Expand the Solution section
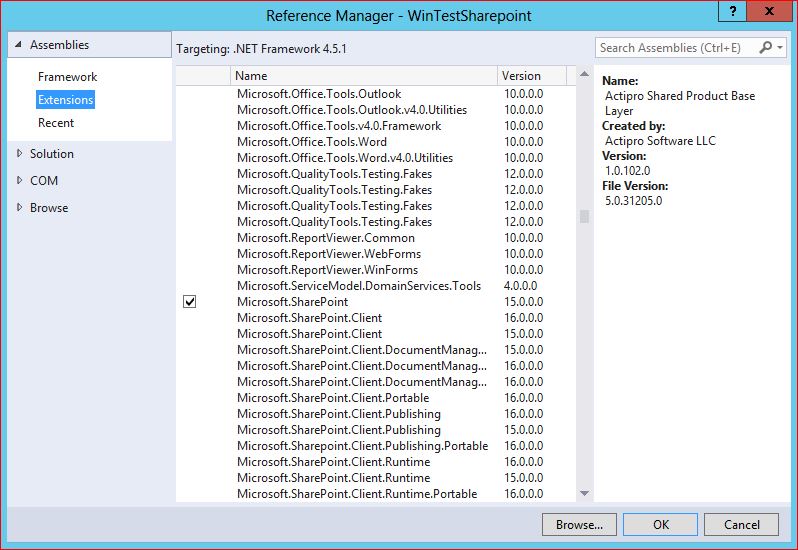The width and height of the screenshot is (798, 550). (x=19, y=153)
